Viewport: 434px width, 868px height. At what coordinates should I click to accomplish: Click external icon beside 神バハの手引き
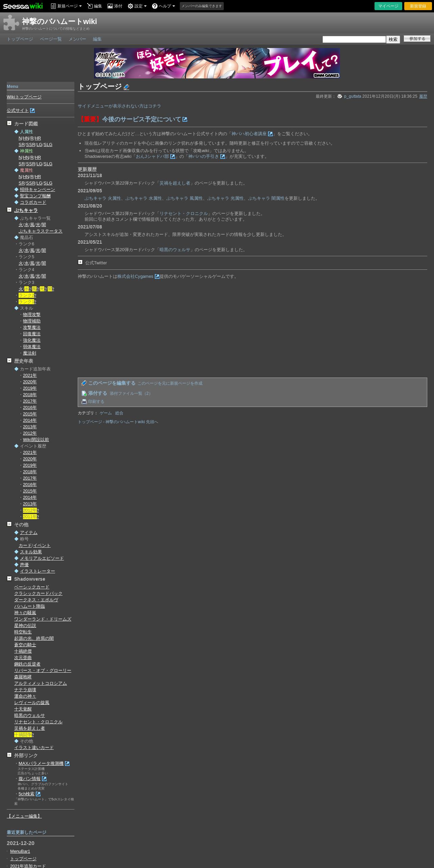click(x=223, y=156)
